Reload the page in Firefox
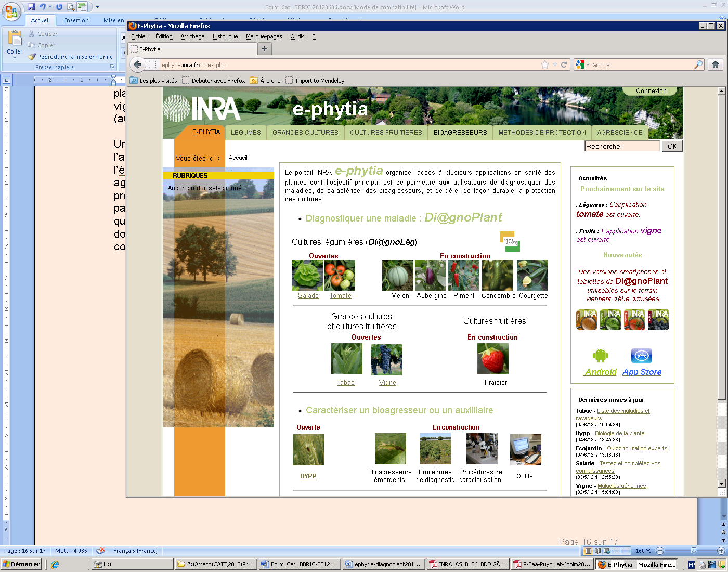This screenshot has width=728, height=572. coord(564,64)
